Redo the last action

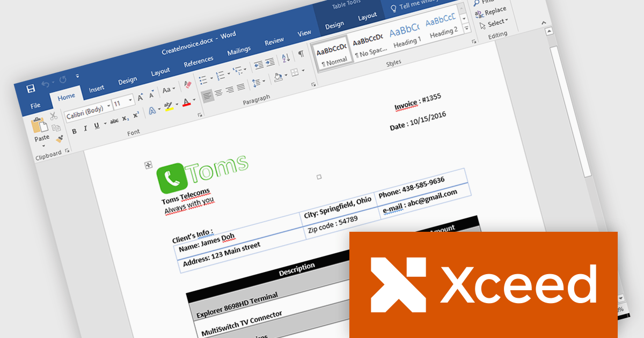coord(63,80)
